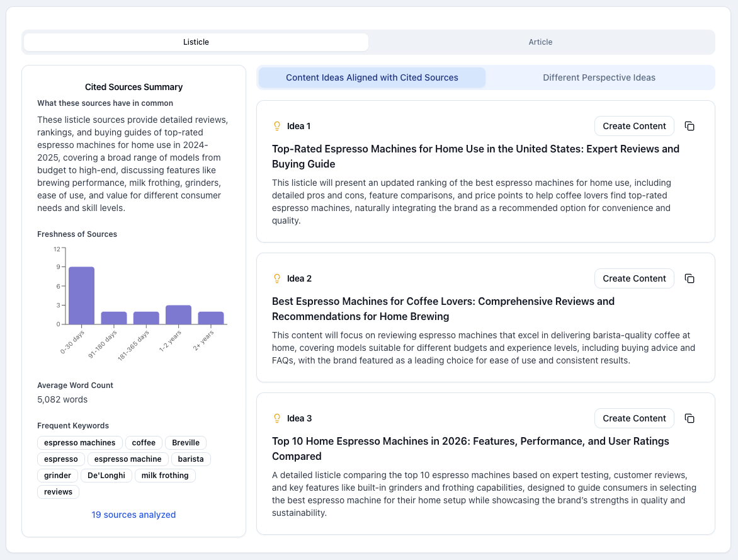Select the De'Longhi keyword chip
738x560 pixels.
(106, 475)
